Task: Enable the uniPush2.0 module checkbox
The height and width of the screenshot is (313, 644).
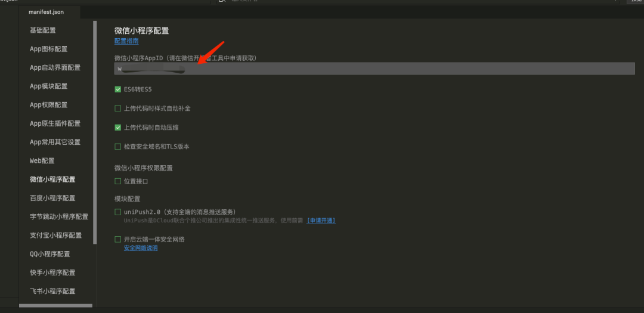Action: pyautogui.click(x=118, y=212)
